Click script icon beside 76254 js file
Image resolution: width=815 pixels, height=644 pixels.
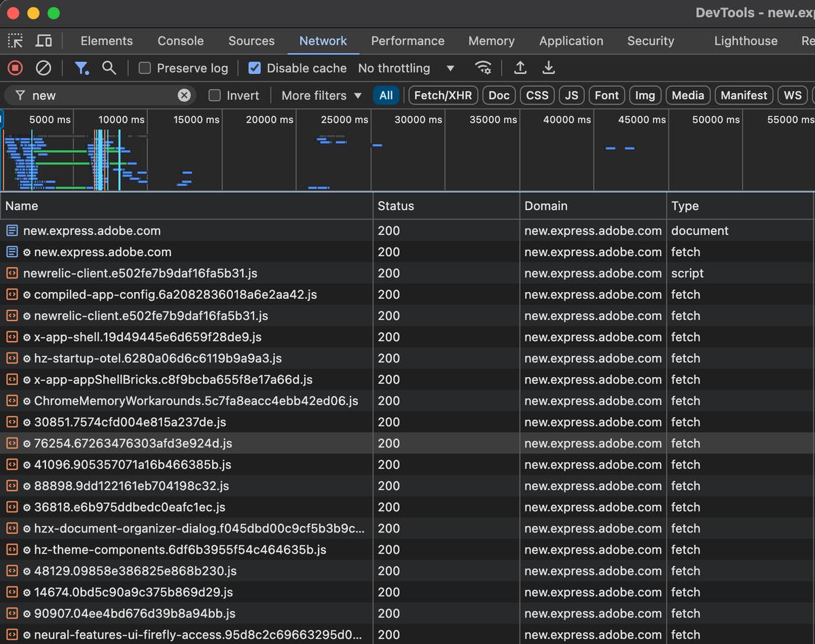(x=12, y=443)
